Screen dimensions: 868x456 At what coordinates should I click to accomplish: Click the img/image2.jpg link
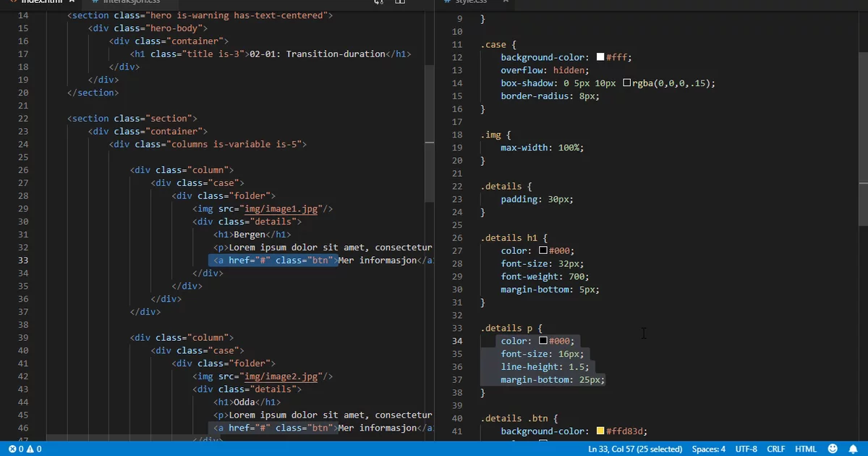coord(281,376)
